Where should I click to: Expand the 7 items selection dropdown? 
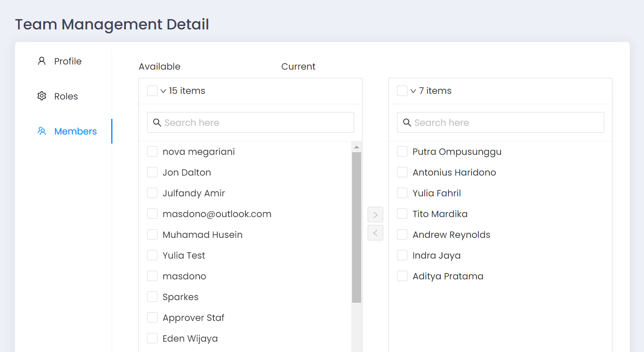pyautogui.click(x=413, y=91)
